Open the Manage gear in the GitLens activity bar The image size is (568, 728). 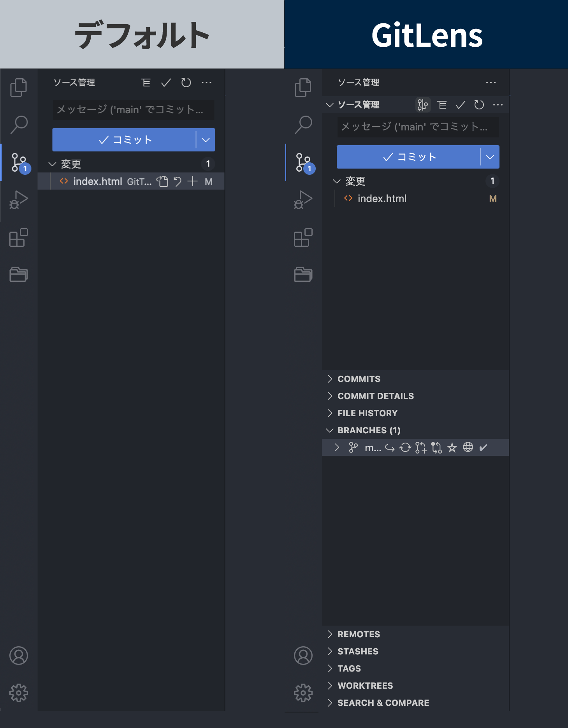point(303,693)
